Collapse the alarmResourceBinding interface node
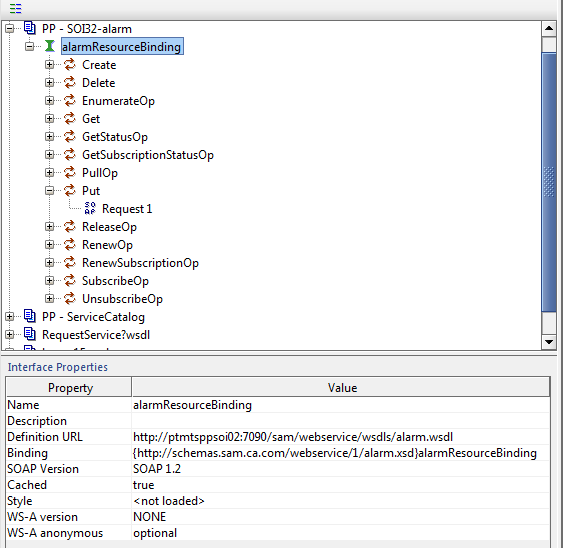Viewport: 564px width, 548px height. tap(29, 46)
